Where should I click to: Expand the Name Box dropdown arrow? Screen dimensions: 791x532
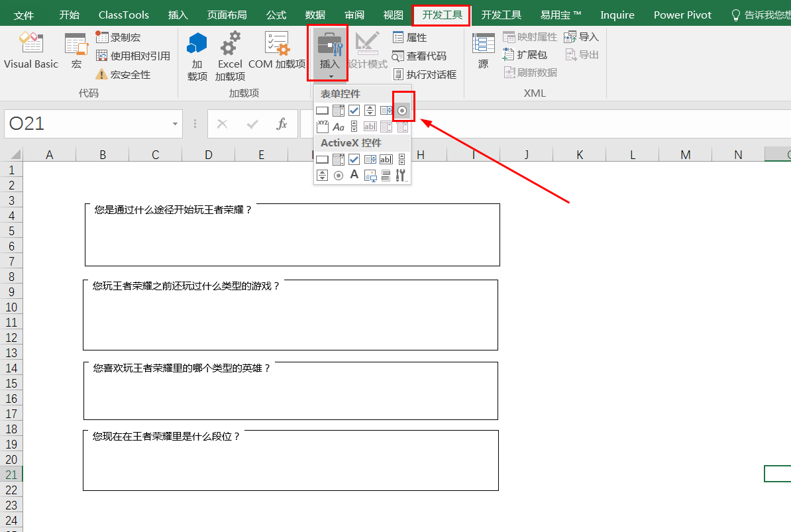pos(175,123)
